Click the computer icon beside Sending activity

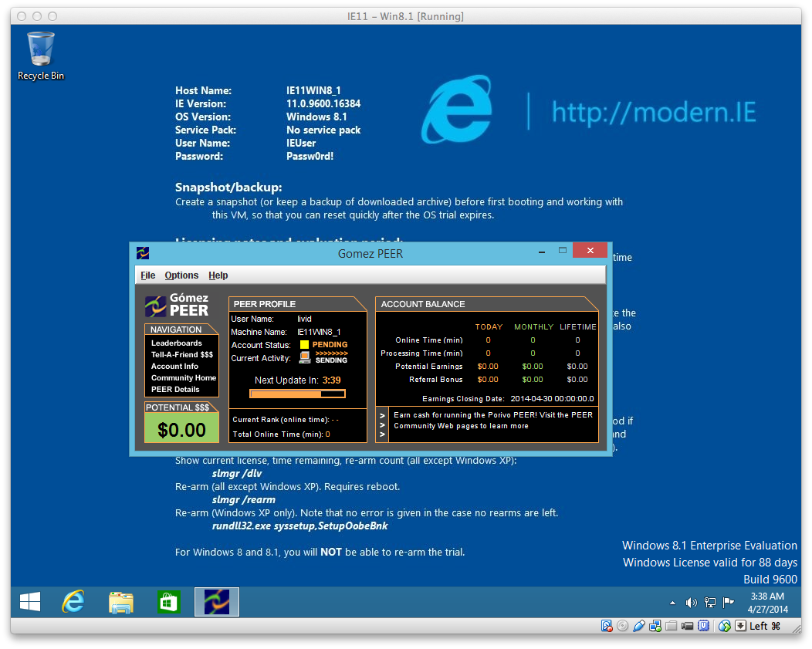coord(305,357)
